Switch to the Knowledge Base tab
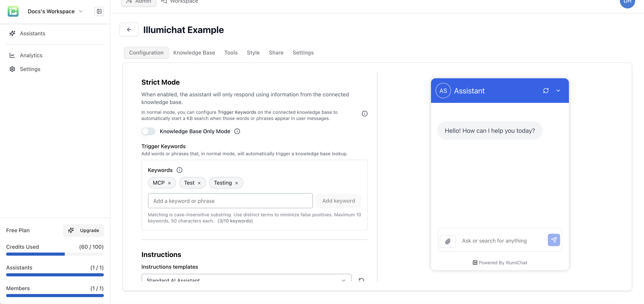This screenshot has width=644, height=304. (x=194, y=53)
